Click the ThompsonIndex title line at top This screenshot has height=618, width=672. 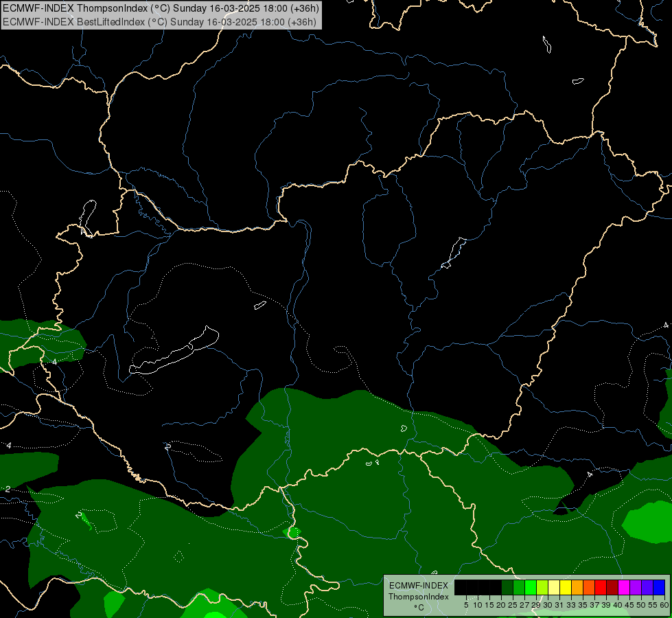tap(161, 8)
